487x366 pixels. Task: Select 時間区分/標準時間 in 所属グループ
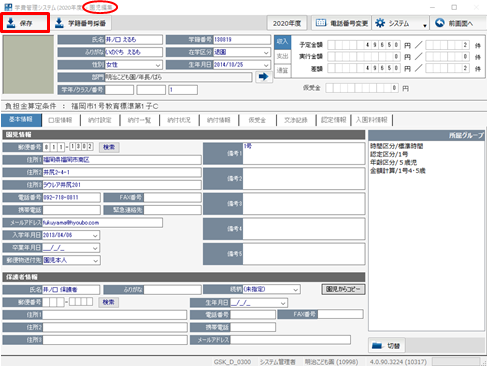(x=396, y=146)
